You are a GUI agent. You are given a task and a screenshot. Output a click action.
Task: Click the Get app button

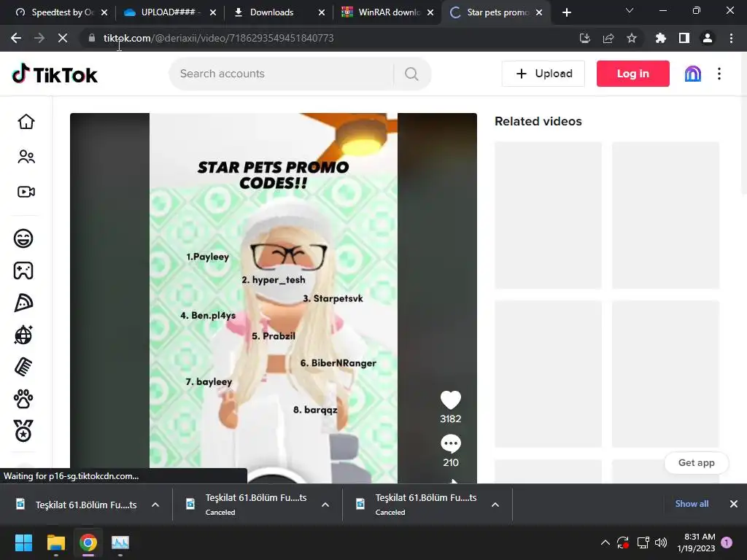[696, 462]
